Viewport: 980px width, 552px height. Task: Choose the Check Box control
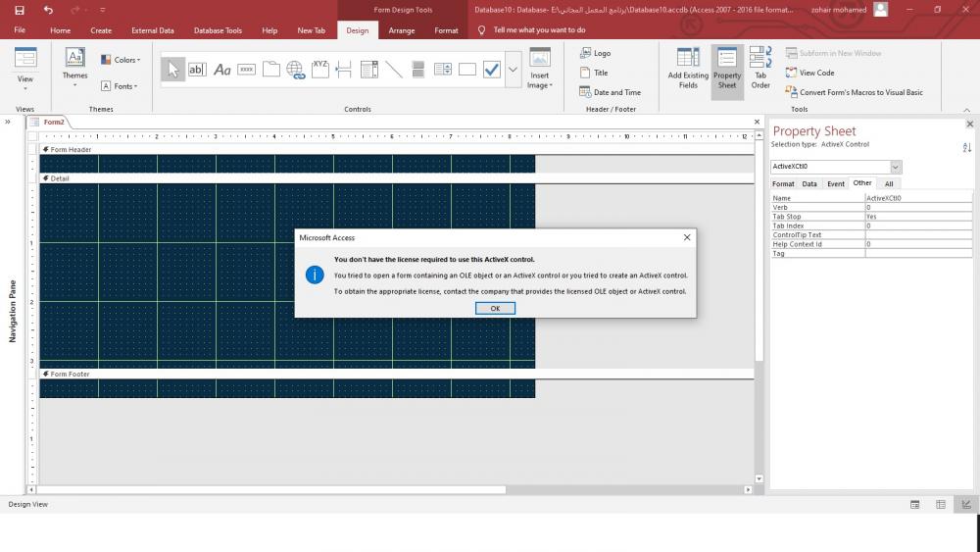point(492,70)
